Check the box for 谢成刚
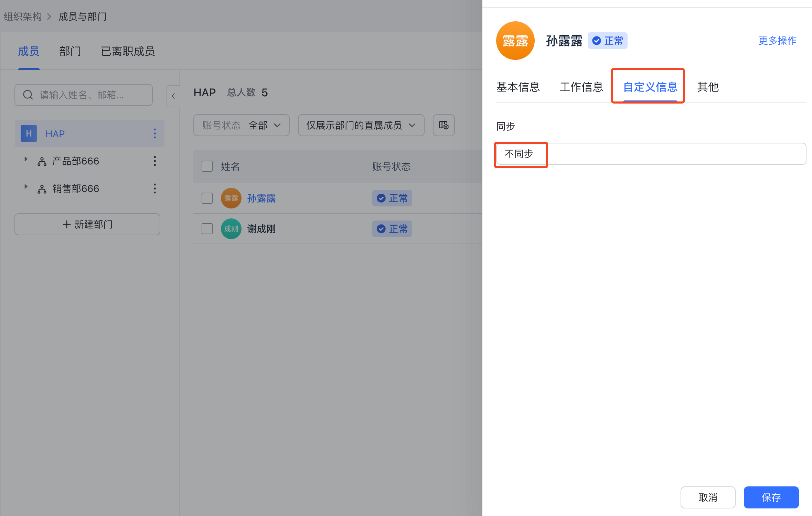Viewport: 812px width, 516px height. [207, 229]
